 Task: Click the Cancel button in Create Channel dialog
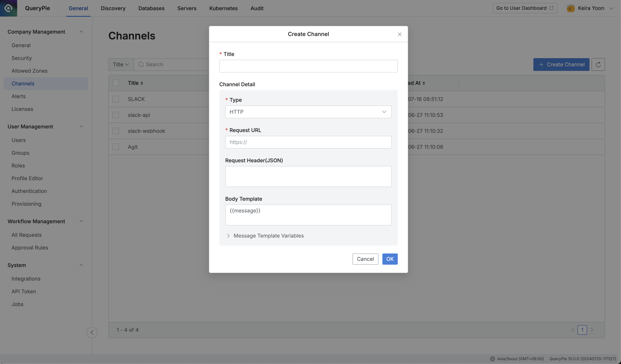(365, 259)
